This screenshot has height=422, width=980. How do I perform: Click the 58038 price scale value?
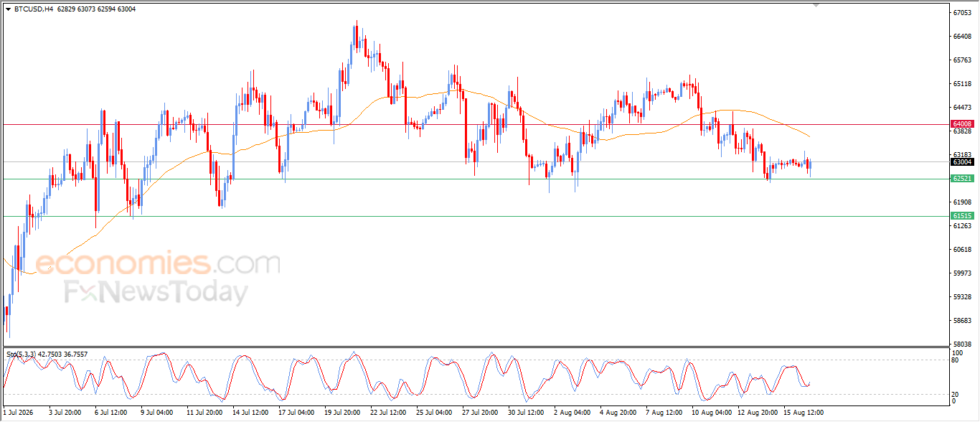[962, 344]
